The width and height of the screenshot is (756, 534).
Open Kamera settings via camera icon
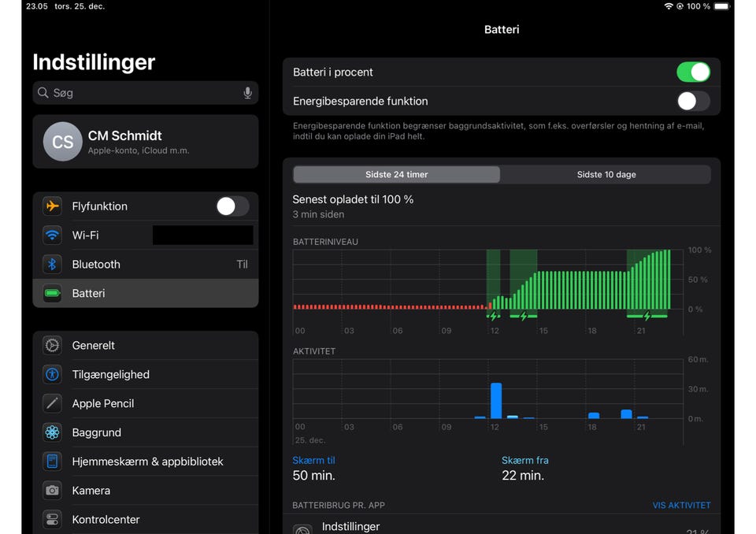coord(53,491)
